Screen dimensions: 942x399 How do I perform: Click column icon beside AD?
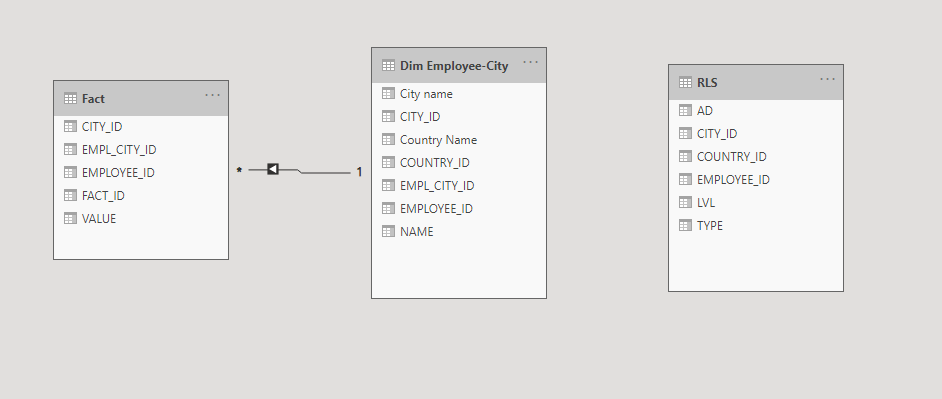(x=685, y=110)
